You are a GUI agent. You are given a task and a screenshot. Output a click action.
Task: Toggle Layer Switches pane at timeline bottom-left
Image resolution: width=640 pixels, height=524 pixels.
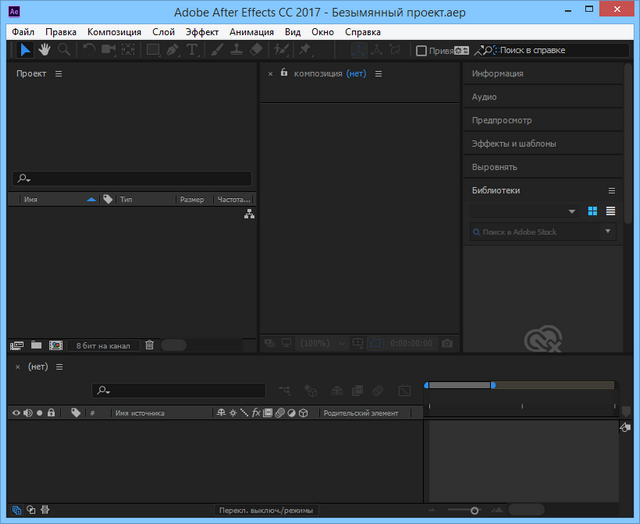(16, 510)
